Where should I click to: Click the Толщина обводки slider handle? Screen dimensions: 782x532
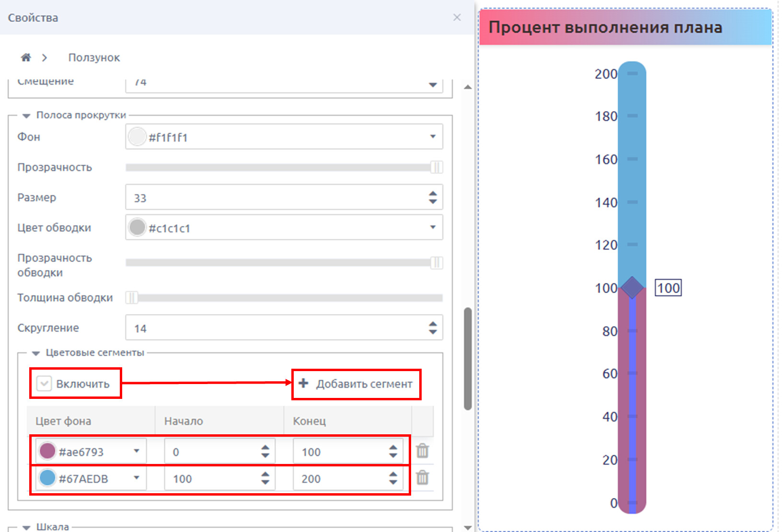point(132,298)
